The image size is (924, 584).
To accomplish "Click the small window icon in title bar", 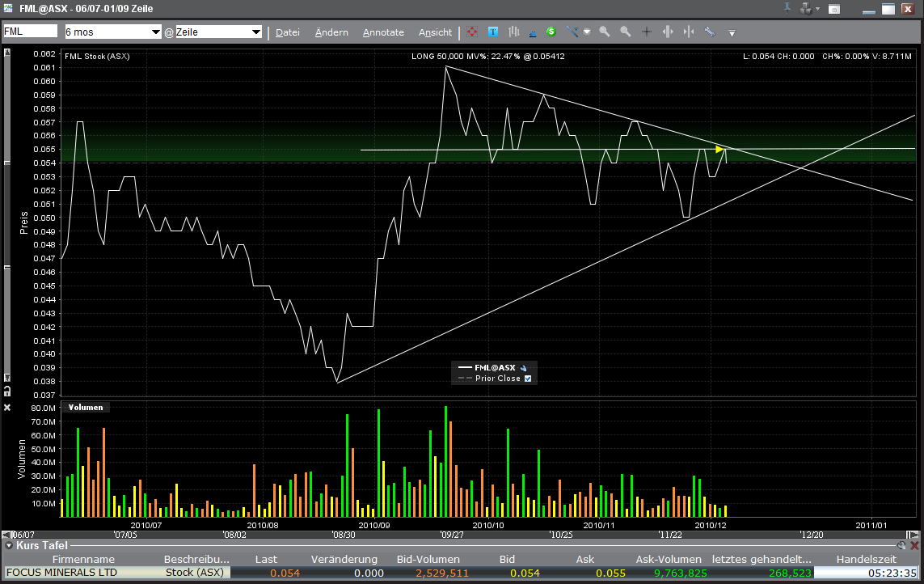I will coord(833,9).
